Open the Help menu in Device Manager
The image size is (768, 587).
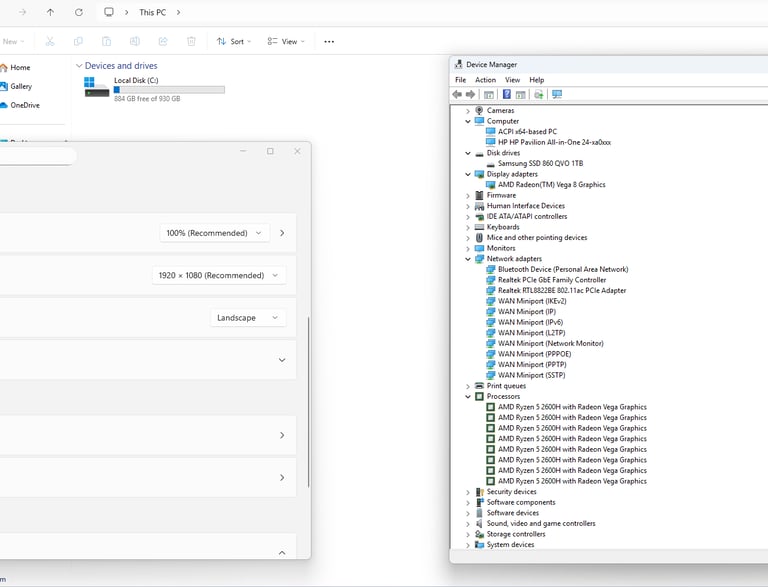[536, 80]
